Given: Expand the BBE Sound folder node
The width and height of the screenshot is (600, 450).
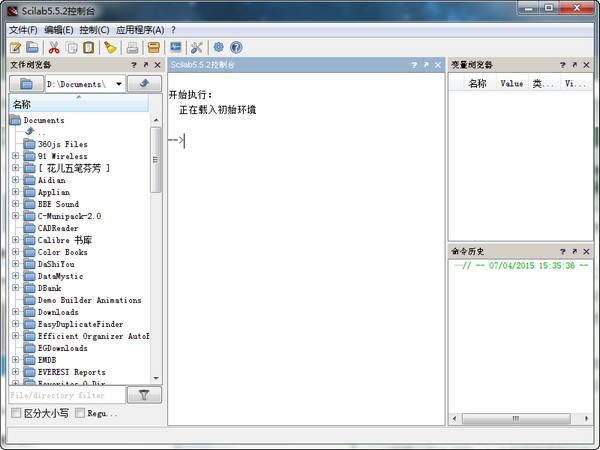Looking at the screenshot, I should click(x=15, y=204).
